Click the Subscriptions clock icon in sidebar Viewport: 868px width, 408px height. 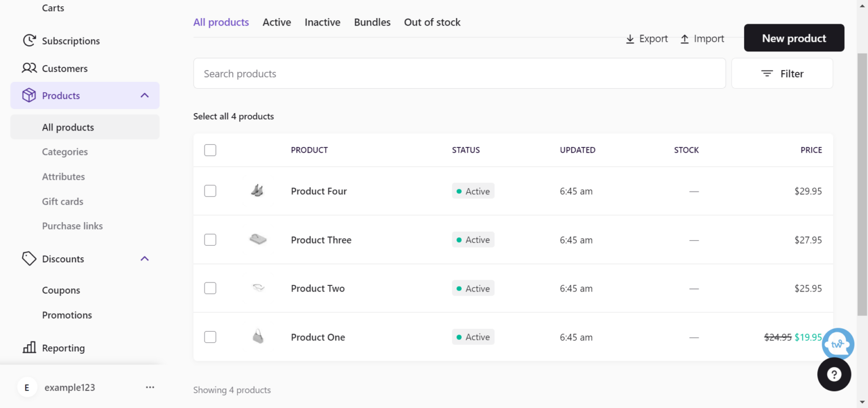(x=29, y=41)
